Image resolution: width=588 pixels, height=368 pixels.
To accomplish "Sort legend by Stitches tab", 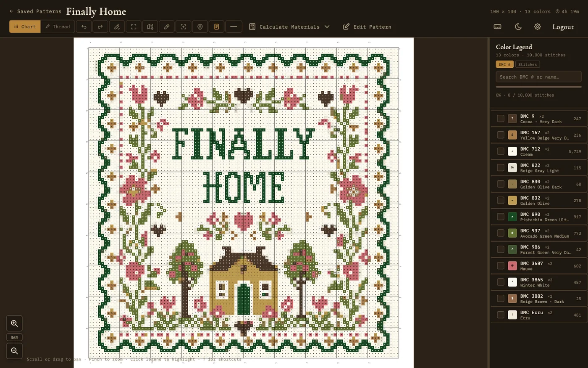I will point(528,64).
